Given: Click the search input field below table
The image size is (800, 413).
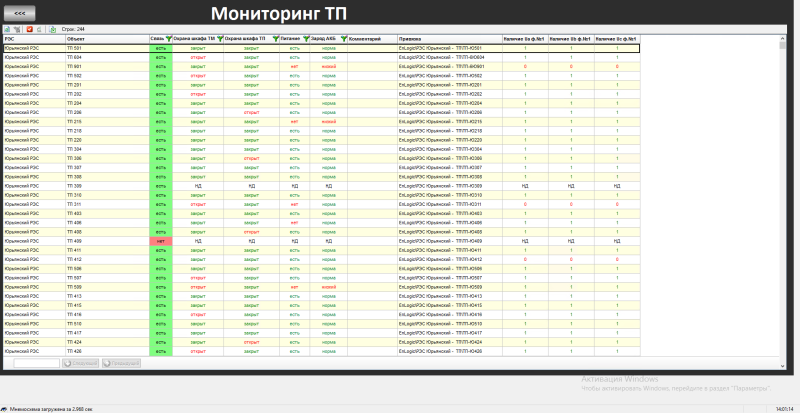Looking at the screenshot, I should (37, 363).
